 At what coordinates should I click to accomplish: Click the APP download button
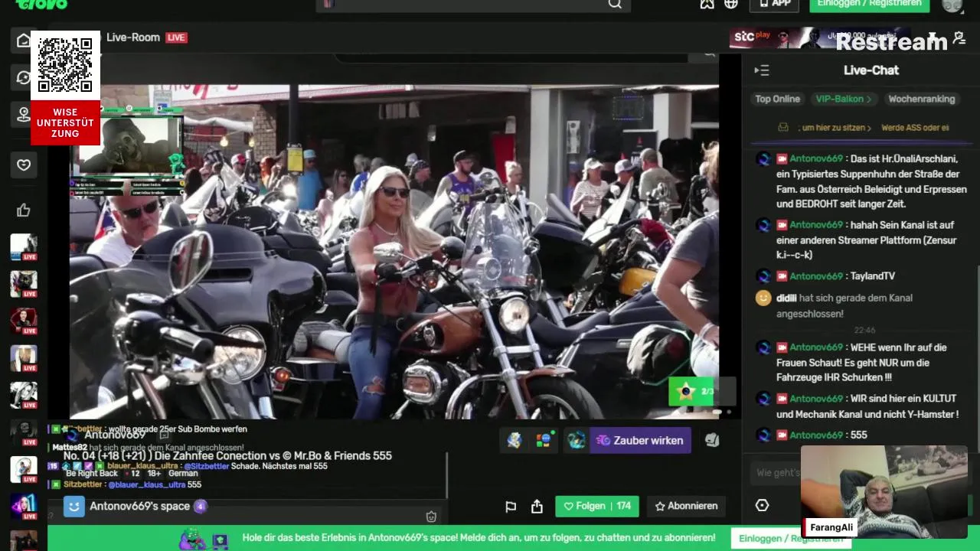(774, 5)
